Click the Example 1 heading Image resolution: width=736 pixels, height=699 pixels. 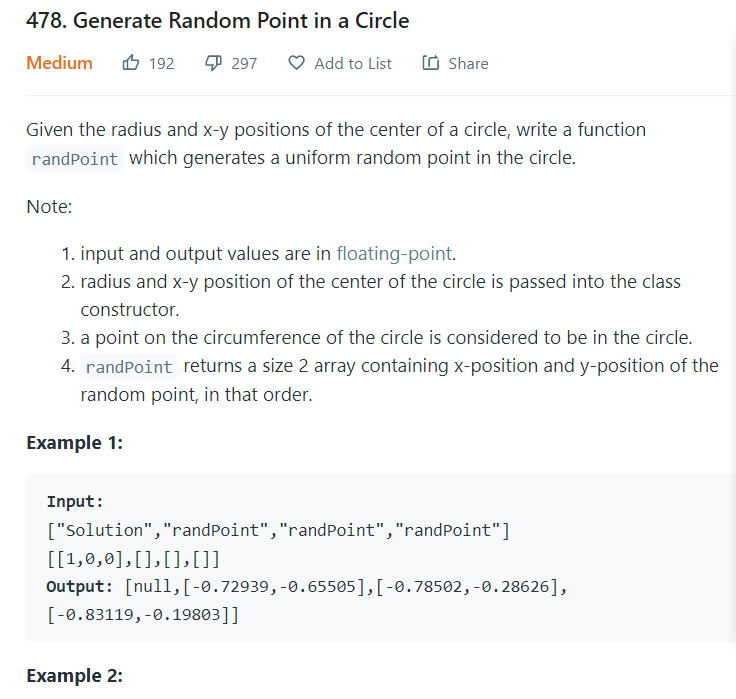[x=75, y=443]
